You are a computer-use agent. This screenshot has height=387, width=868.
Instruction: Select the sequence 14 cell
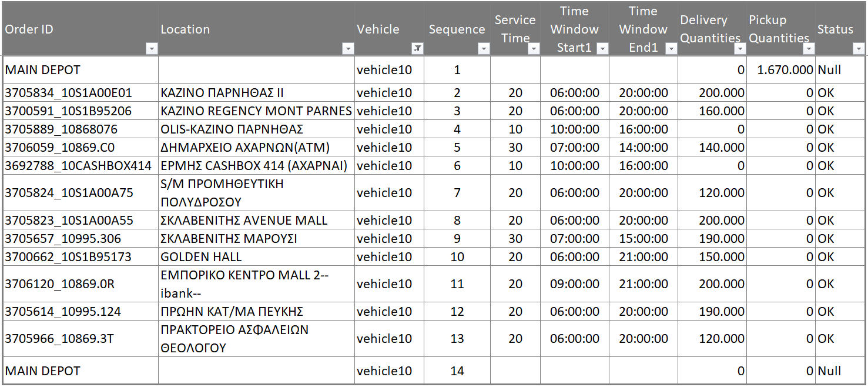(457, 371)
